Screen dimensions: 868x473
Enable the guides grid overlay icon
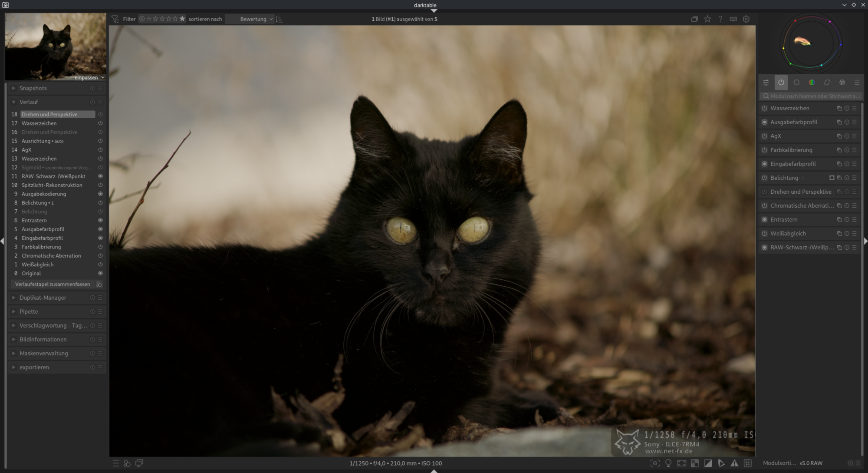(x=748, y=463)
